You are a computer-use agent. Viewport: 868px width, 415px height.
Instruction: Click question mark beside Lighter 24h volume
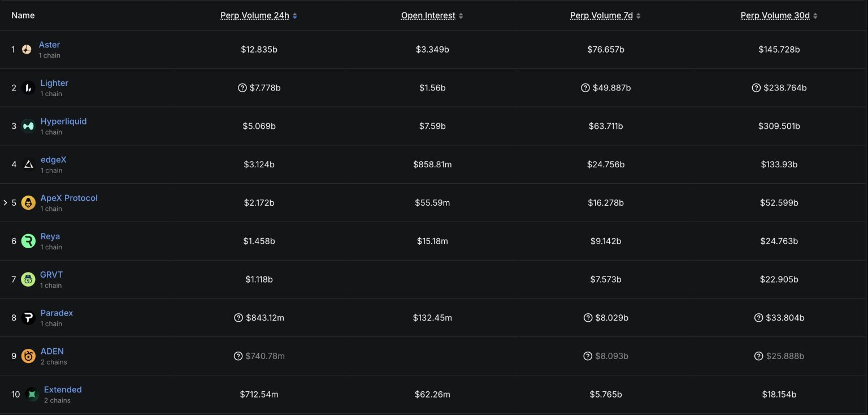(x=242, y=88)
